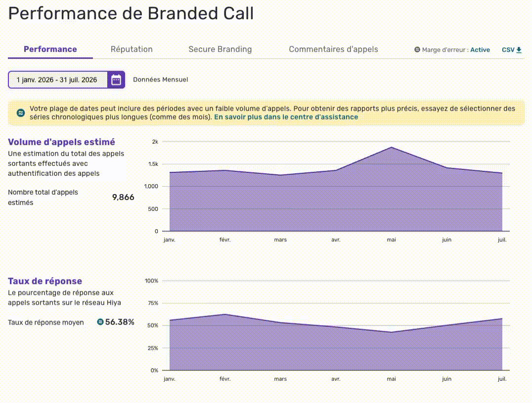Select the Performance tab
Screen dimensions: 532x403
(x=50, y=49)
